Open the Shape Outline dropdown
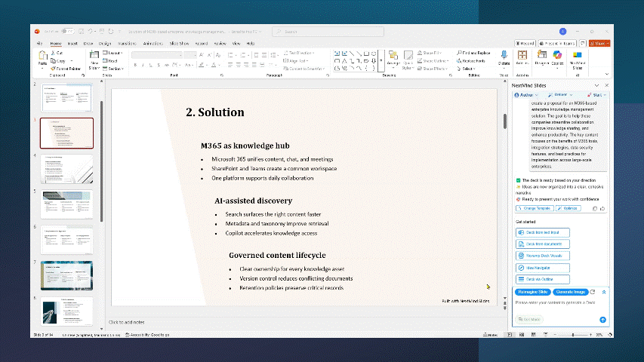Image resolution: width=644 pixels, height=362 pixels. coord(433,61)
